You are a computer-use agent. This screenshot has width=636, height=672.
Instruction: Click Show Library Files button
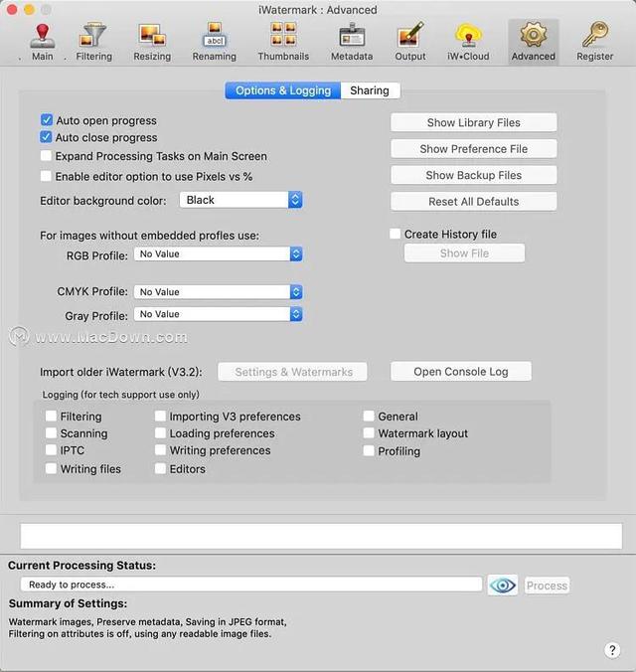(474, 122)
